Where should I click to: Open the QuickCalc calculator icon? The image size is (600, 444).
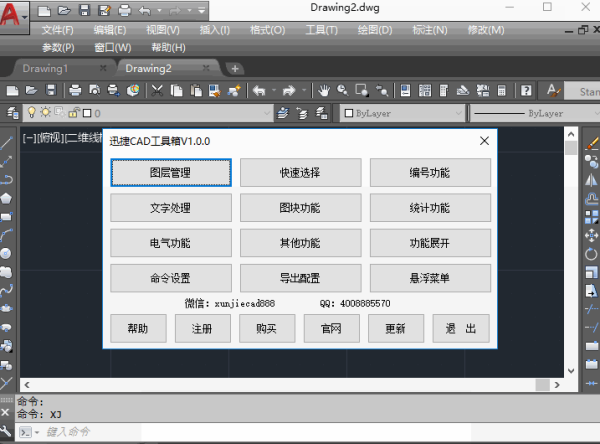[x=501, y=91]
